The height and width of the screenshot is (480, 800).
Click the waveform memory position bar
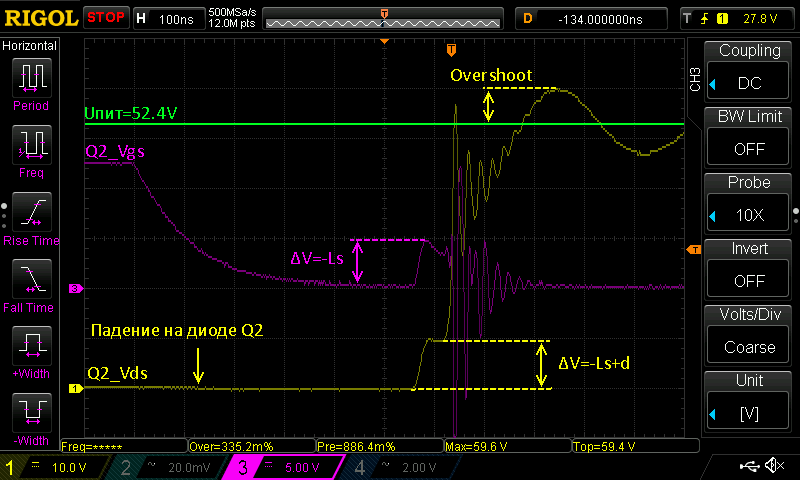point(383,19)
